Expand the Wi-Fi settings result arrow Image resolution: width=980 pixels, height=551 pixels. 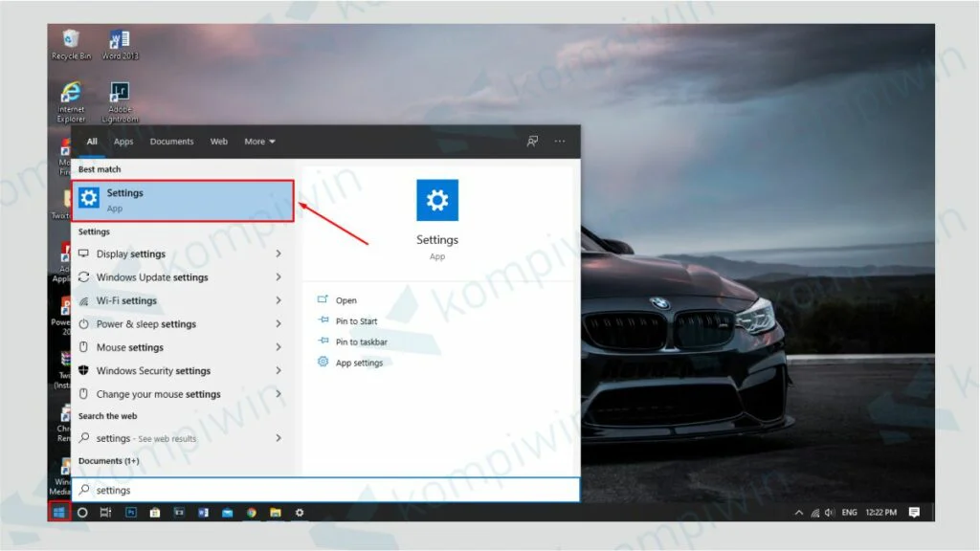tap(278, 300)
